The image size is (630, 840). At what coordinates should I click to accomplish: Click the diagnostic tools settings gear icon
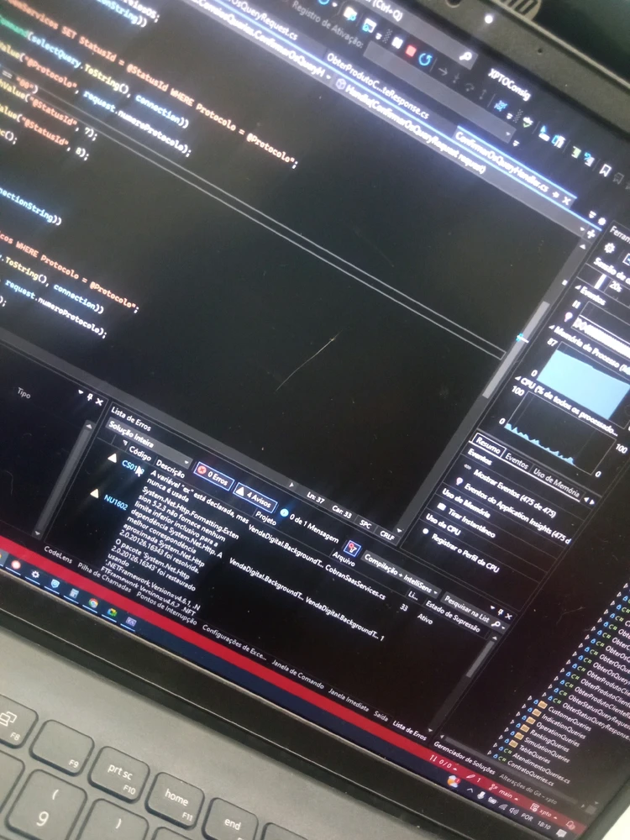(x=610, y=248)
